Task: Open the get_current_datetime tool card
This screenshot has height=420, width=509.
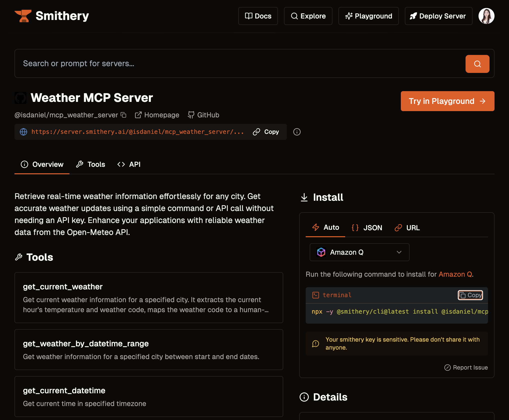Action: point(149,397)
